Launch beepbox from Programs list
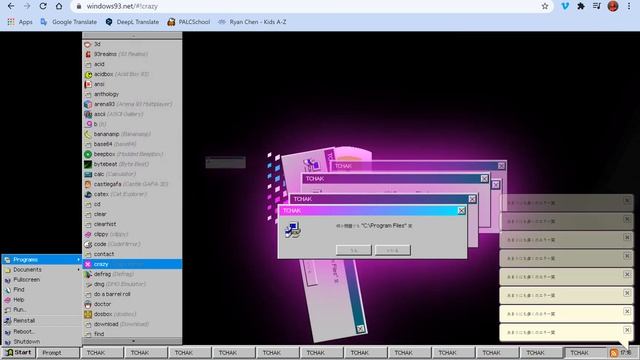The width and height of the screenshot is (640, 360). 132,154
